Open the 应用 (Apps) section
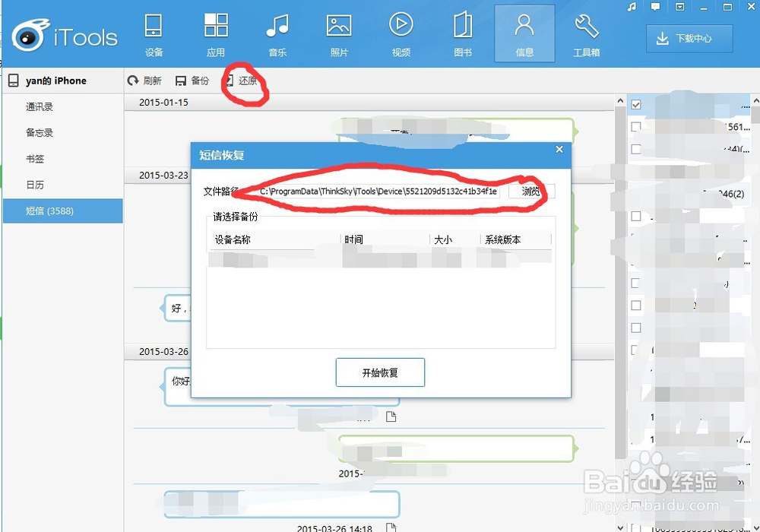The image size is (760, 532). click(216, 35)
